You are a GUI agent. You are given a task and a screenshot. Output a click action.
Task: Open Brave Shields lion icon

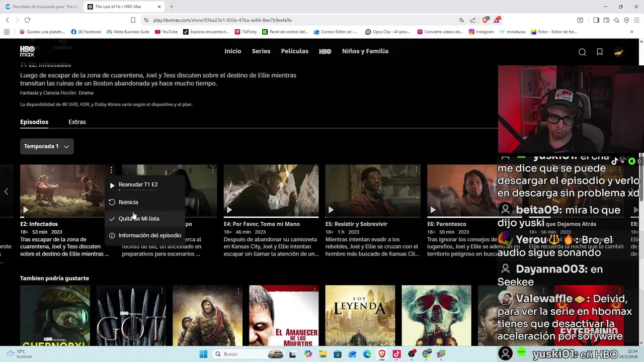pos(485,20)
